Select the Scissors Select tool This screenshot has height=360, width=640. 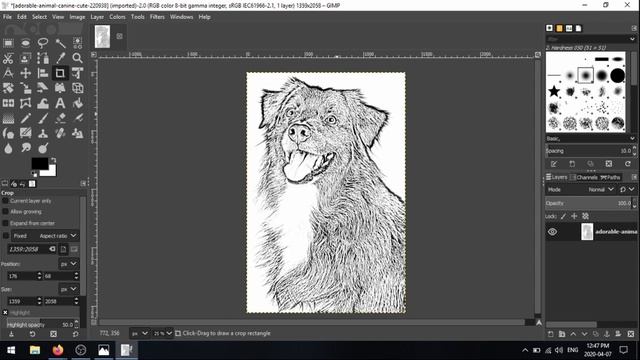coord(8,58)
